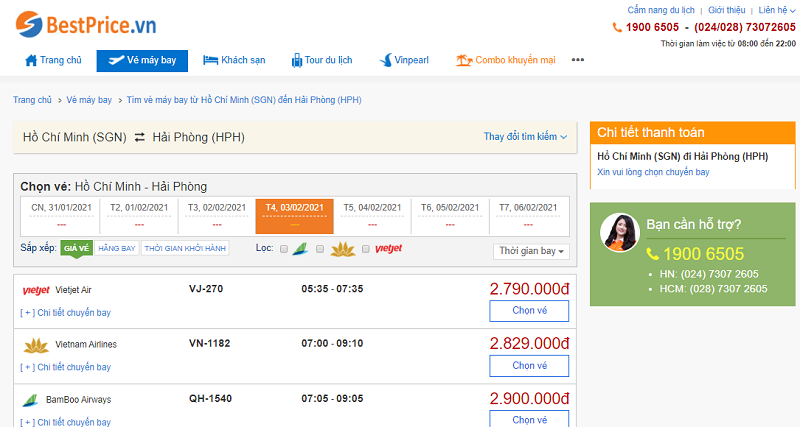Sort by GIÁ VÉ
Image resolution: width=800 pixels, height=427 pixels.
[x=77, y=248]
